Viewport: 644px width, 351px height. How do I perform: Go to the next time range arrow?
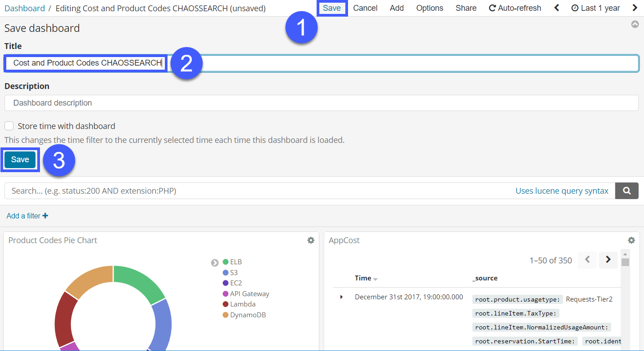coord(635,8)
